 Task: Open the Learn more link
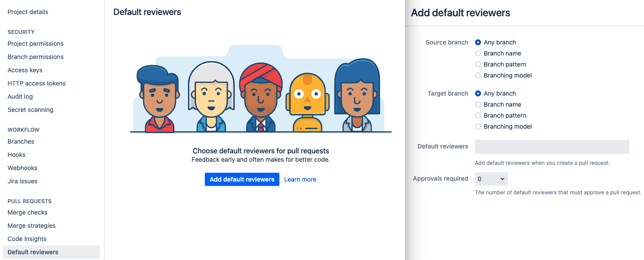tap(300, 179)
